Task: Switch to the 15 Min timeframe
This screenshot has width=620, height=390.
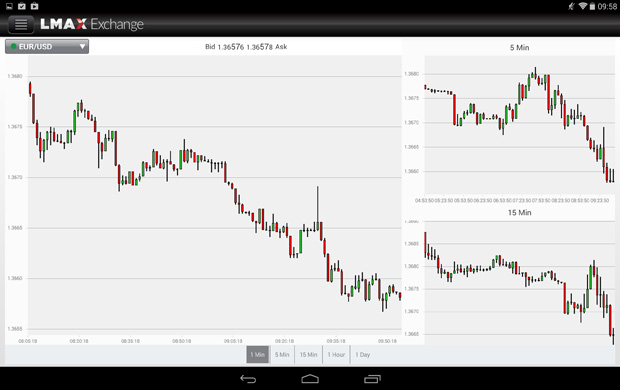Action: click(308, 354)
